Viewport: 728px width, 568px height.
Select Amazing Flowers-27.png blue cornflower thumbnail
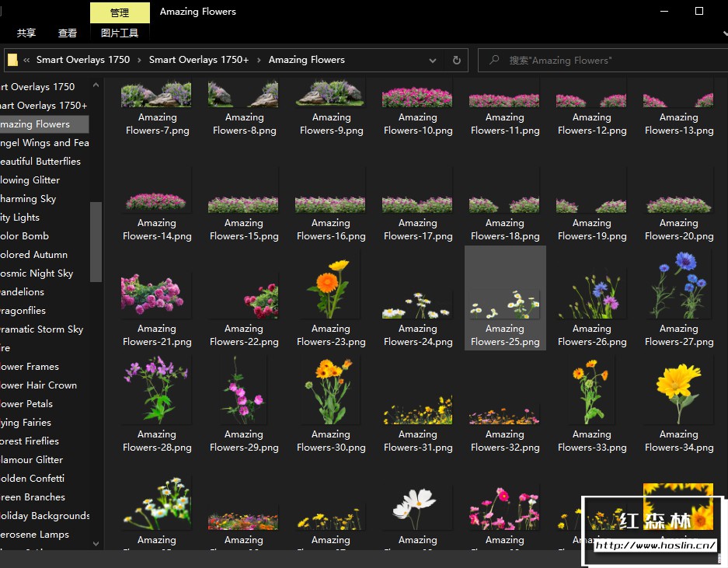coord(678,284)
